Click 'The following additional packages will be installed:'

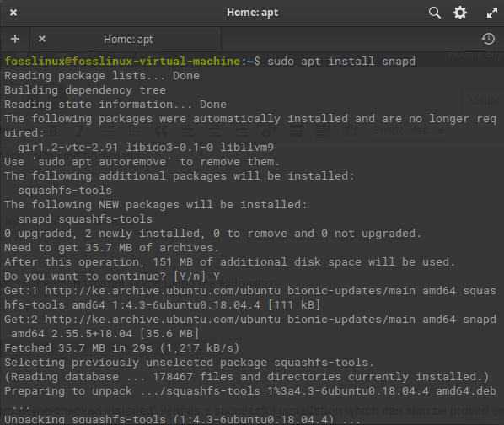pos(180,176)
